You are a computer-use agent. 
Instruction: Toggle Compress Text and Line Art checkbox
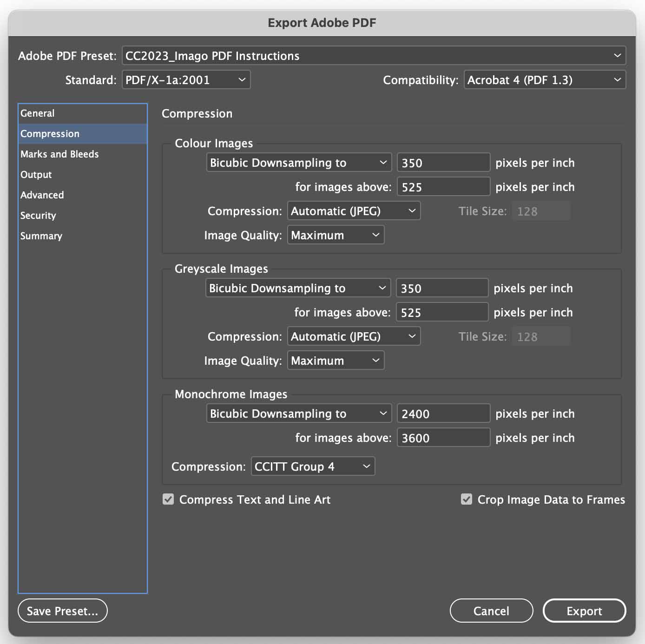pyautogui.click(x=168, y=499)
